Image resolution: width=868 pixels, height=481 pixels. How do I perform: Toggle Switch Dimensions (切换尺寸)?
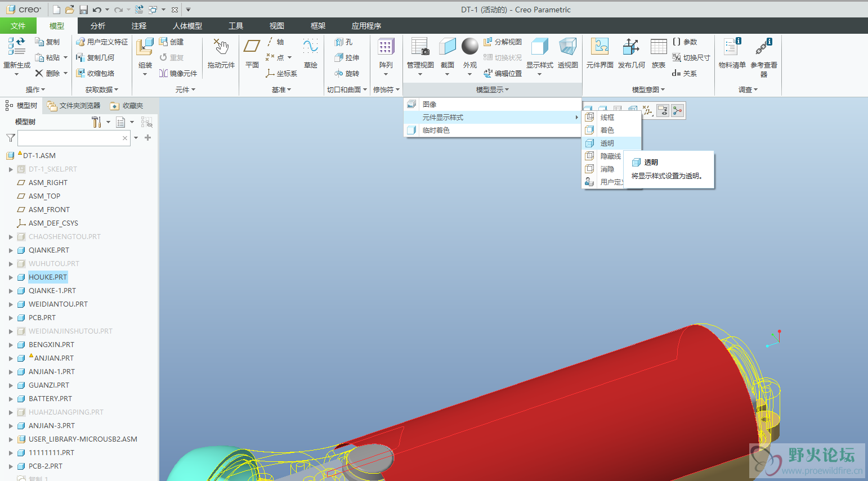point(691,57)
